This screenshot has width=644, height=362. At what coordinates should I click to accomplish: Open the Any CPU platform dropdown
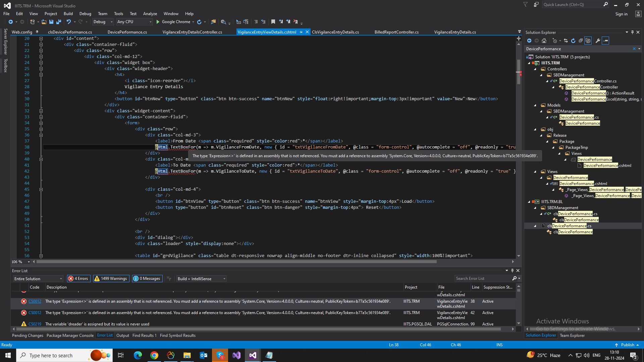(134, 22)
